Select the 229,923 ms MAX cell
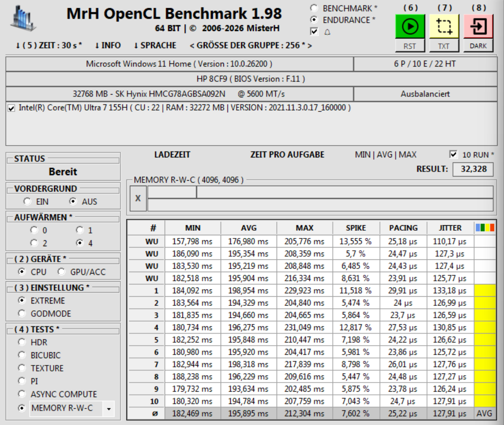 point(304,291)
